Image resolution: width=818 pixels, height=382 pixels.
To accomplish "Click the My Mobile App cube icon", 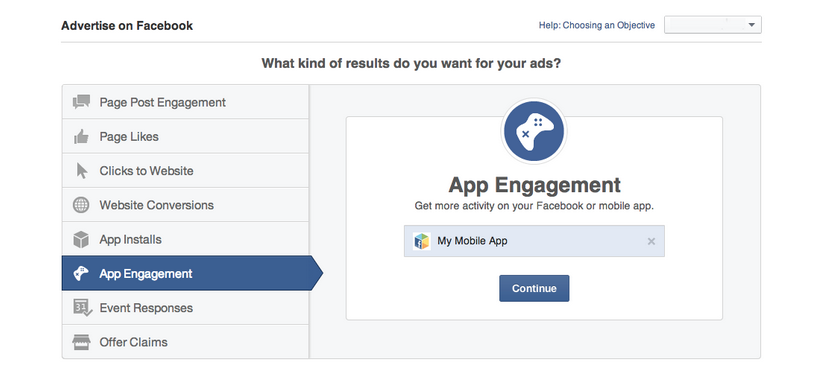I will pyautogui.click(x=422, y=241).
